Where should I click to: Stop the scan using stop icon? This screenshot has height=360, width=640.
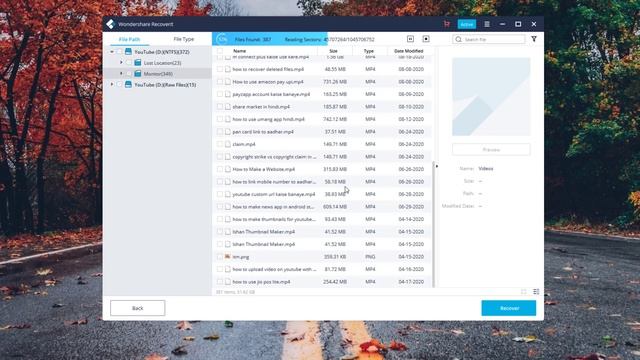(x=426, y=39)
